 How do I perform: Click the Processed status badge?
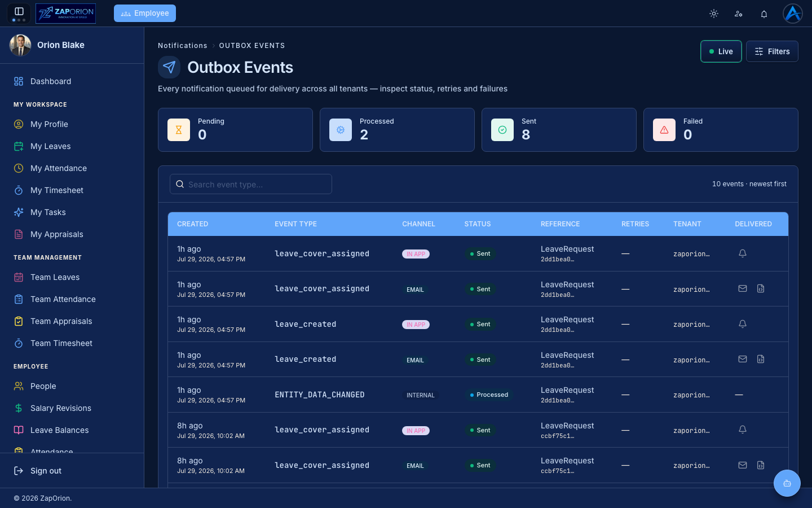pyautogui.click(x=489, y=395)
